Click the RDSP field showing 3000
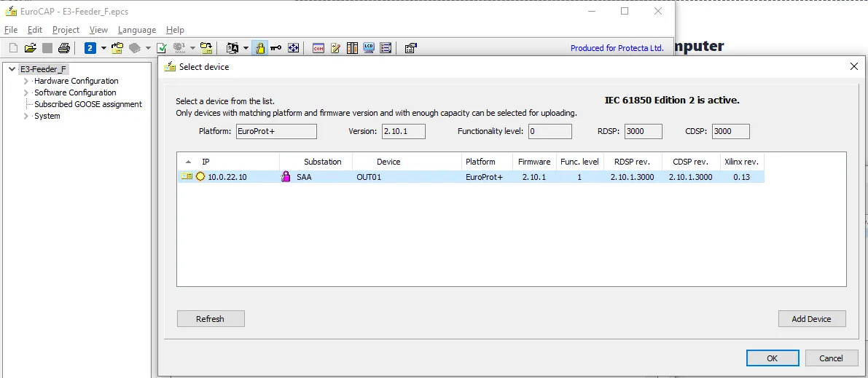Screen dimensions: 868x378 pos(644,131)
